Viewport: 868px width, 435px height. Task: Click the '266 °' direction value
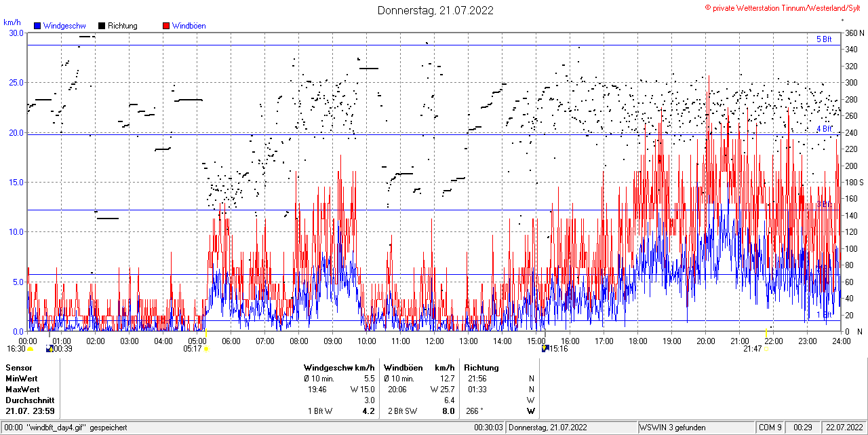click(x=475, y=411)
